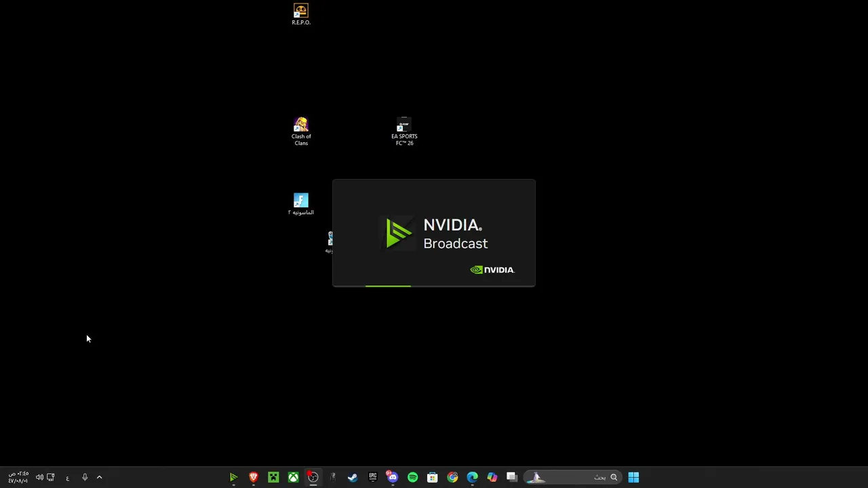Click the NVIDIA Broadcast loading progress bar
Viewport: 868px width, 488px height.
pyautogui.click(x=434, y=286)
